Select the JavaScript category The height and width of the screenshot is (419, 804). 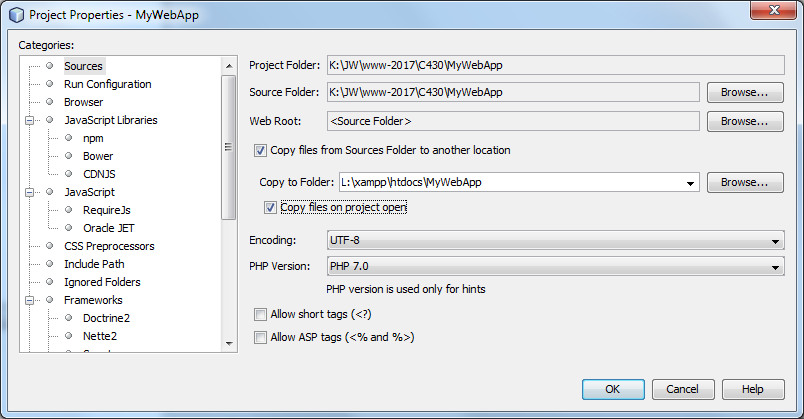(x=90, y=192)
